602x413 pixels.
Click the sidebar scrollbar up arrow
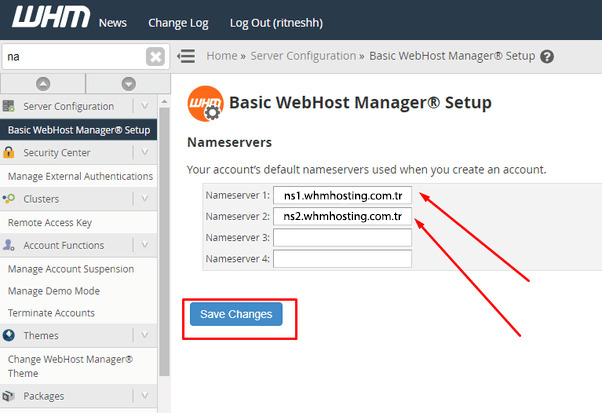tap(164, 102)
